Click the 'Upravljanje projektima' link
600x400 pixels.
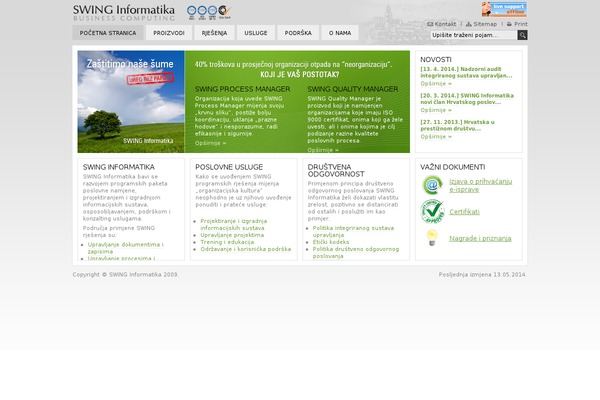pyautogui.click(x=232, y=235)
